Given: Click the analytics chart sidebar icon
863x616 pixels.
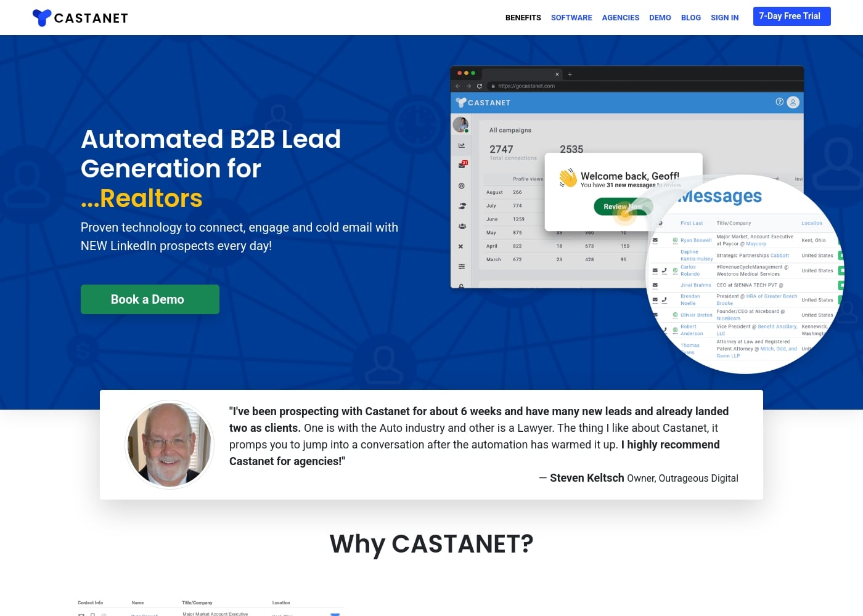Looking at the screenshot, I should click(462, 145).
